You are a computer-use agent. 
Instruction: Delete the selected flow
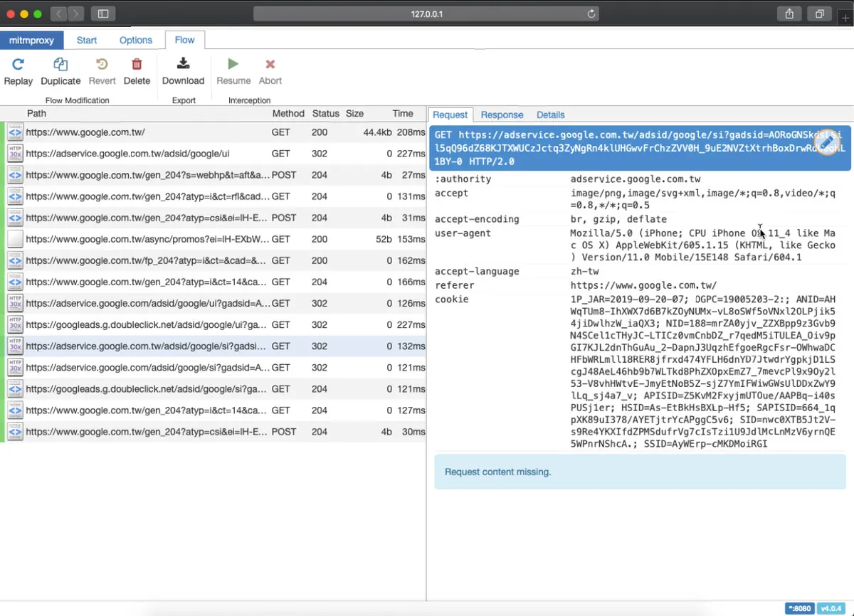pos(137,70)
